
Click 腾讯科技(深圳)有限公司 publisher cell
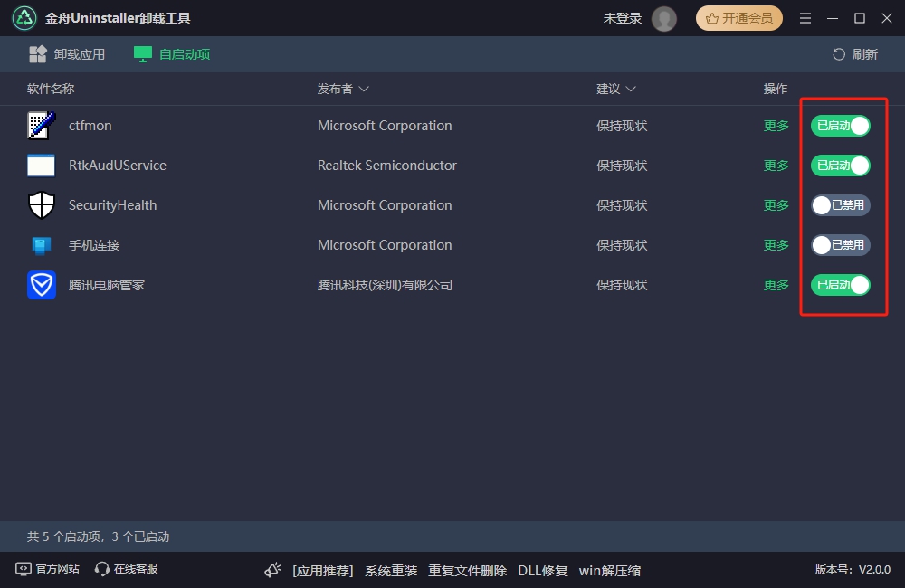coord(385,284)
